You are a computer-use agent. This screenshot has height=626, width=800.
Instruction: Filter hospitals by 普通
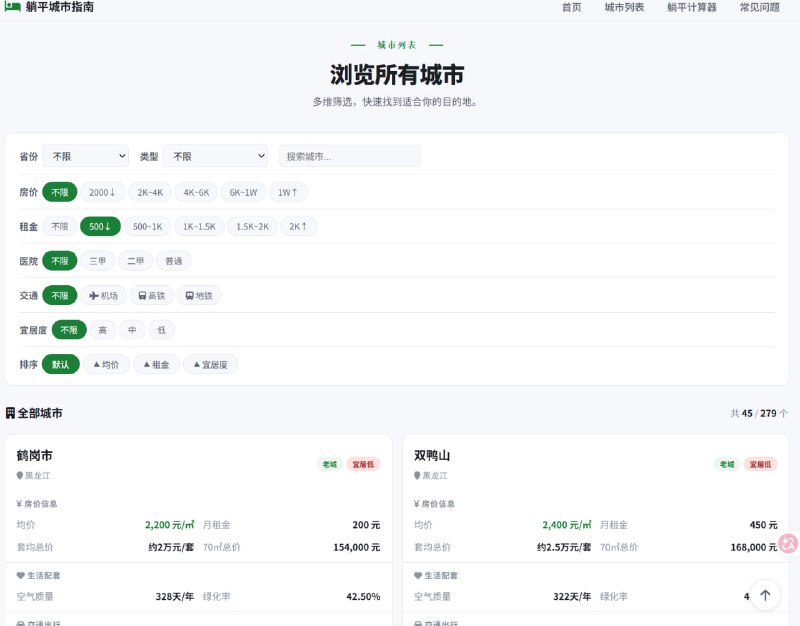click(x=173, y=261)
